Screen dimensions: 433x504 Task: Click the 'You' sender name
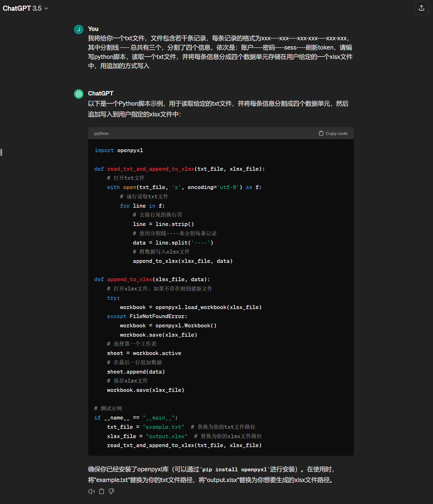pyautogui.click(x=93, y=29)
